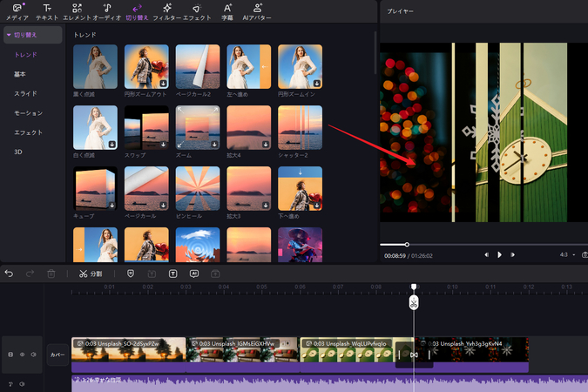The image size is (588, 392).
Task: Toggle visibility of the audio track
Action: (x=22, y=383)
